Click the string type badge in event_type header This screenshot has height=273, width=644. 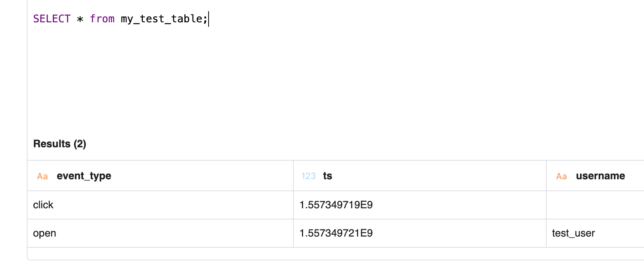coord(42,176)
